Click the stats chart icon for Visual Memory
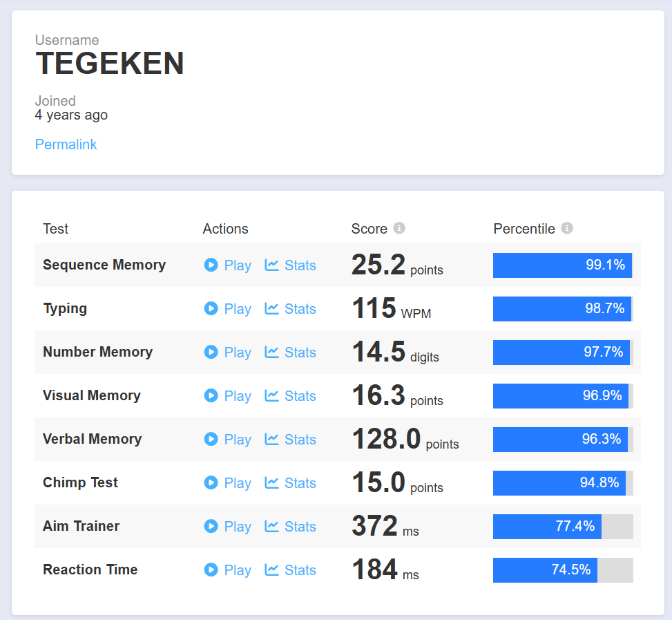This screenshot has height=620, width=672. 272,395
